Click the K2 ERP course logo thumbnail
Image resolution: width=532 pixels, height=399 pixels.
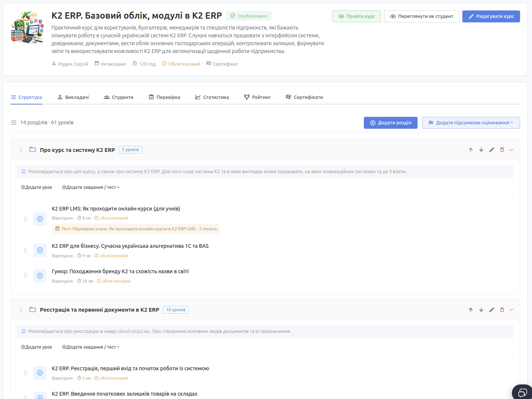(x=28, y=27)
